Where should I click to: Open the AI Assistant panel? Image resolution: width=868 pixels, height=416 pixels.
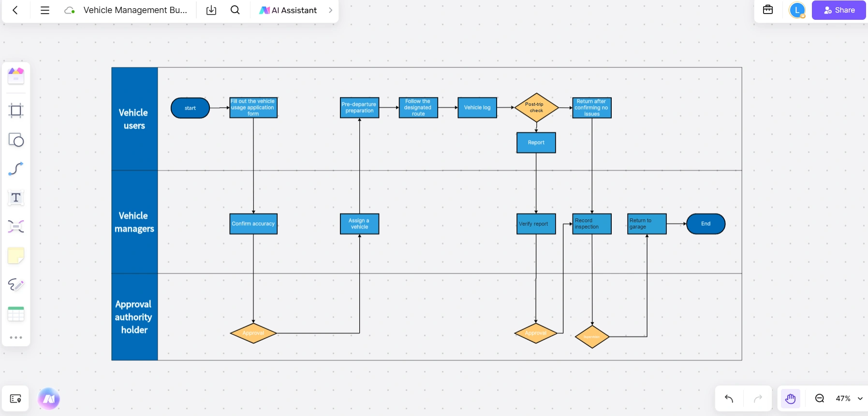click(288, 10)
